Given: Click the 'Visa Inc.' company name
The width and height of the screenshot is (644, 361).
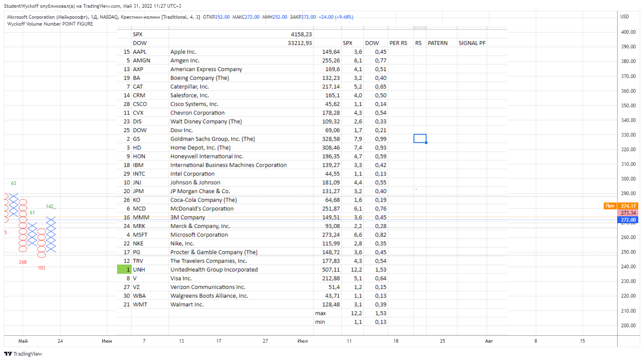Looking at the screenshot, I should (x=181, y=278).
